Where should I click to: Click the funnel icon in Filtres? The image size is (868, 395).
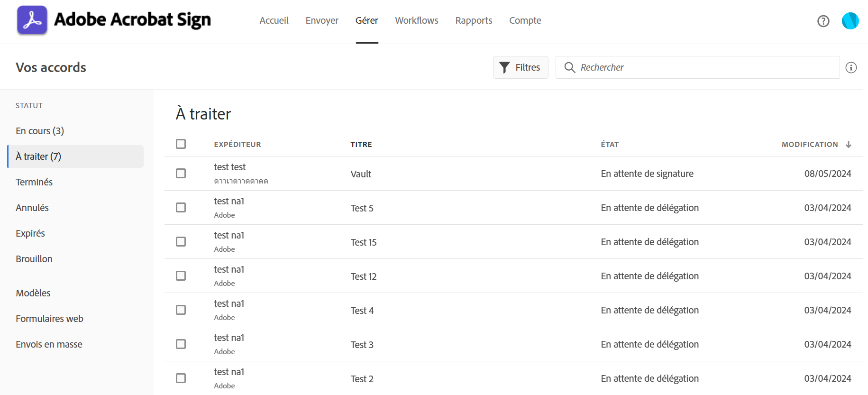pyautogui.click(x=504, y=67)
